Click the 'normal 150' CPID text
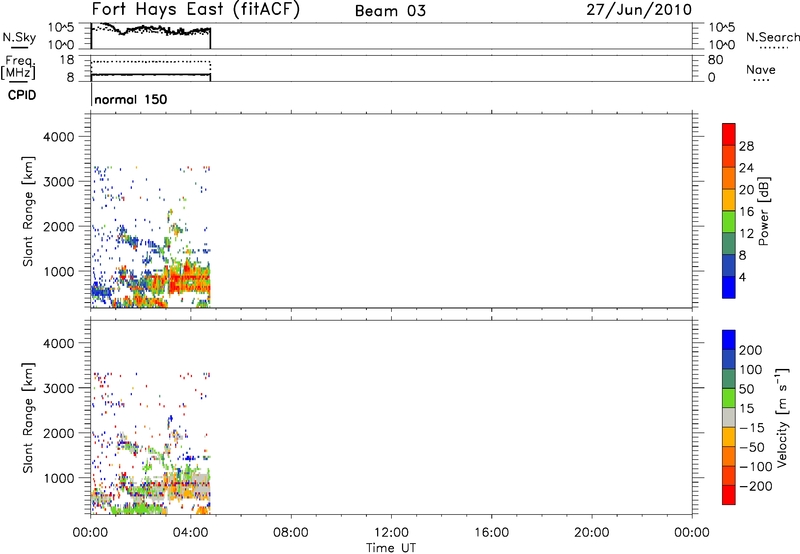The width and height of the screenshot is (800, 554). click(131, 99)
